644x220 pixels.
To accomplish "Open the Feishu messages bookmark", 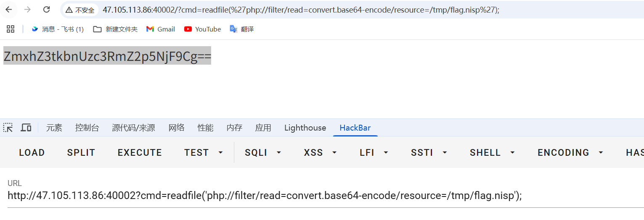I will (x=58, y=29).
